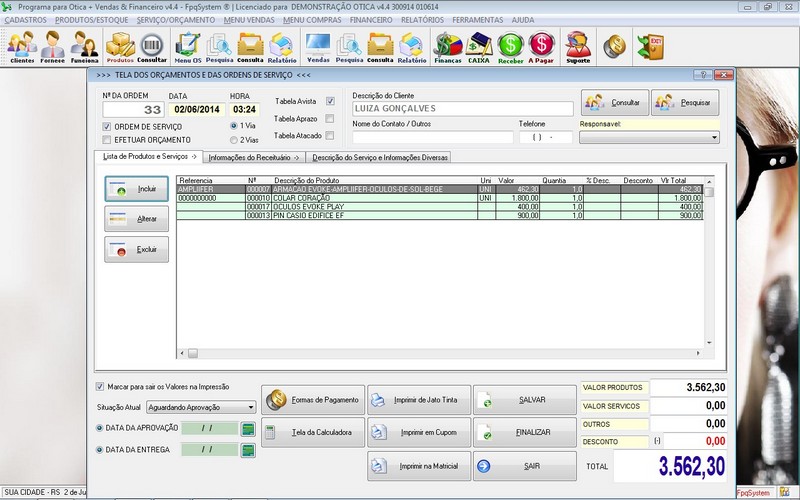
Task: Open the Clientes toolbar icon
Action: click(22, 46)
